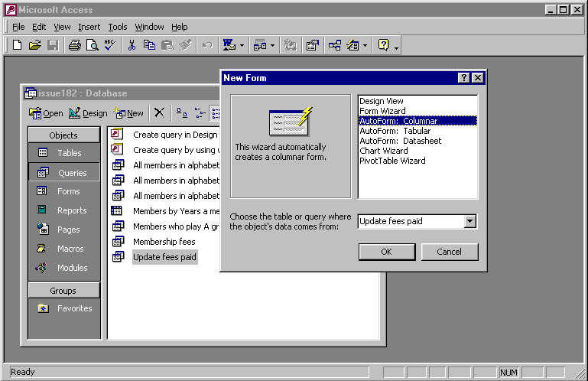Click OK in the New Form dialog

coord(387,252)
